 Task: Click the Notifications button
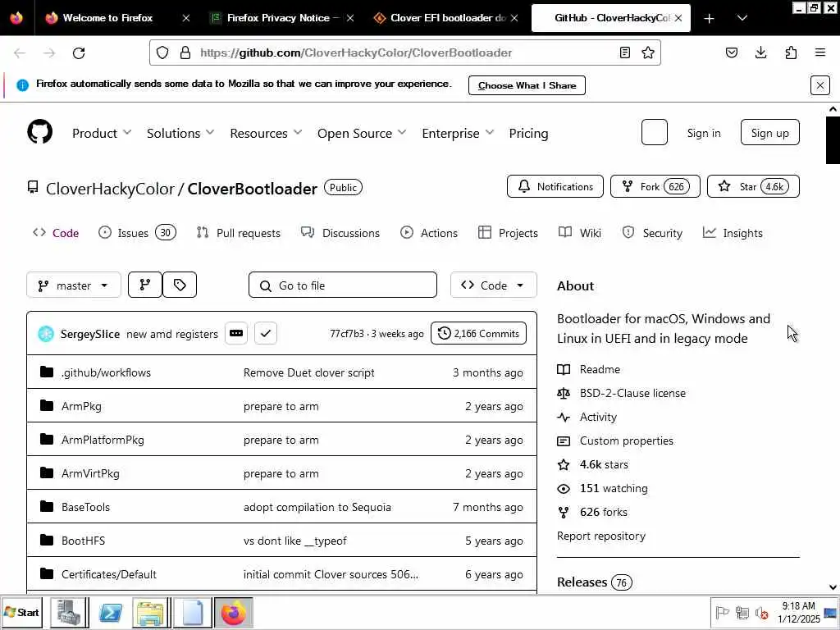555,186
